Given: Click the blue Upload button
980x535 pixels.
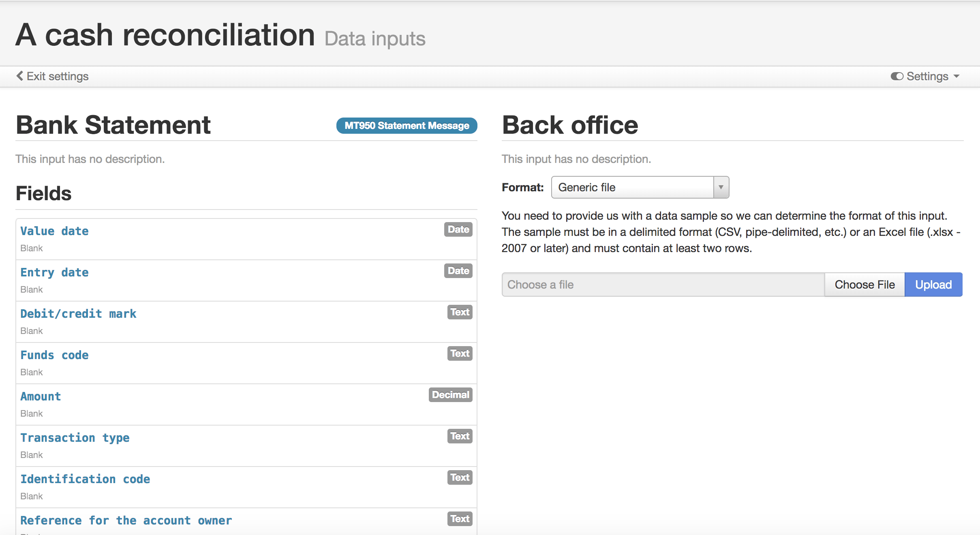Looking at the screenshot, I should click(933, 285).
